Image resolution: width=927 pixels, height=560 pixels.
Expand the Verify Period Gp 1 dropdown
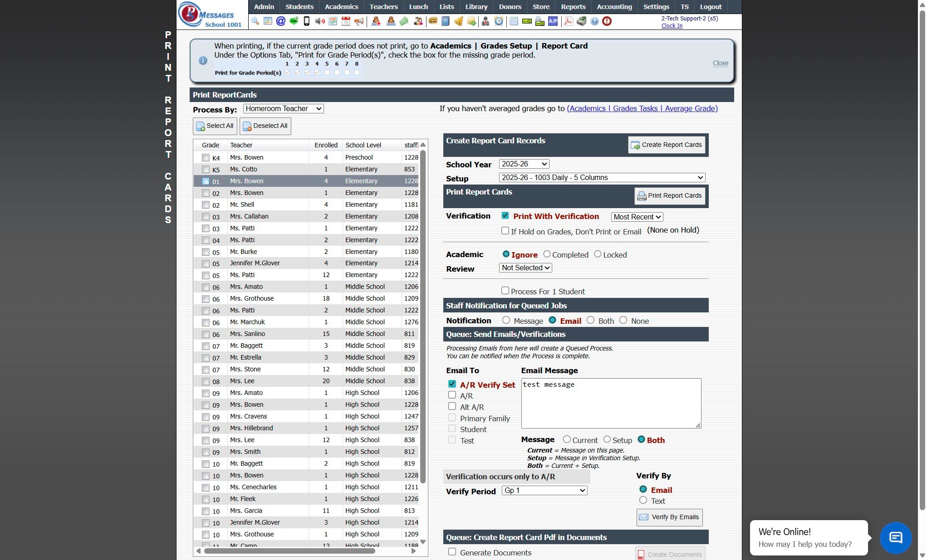(544, 491)
